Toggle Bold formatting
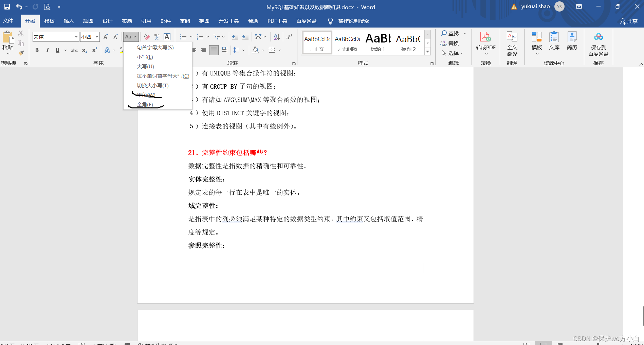This screenshot has width=644, height=345. pyautogui.click(x=37, y=50)
